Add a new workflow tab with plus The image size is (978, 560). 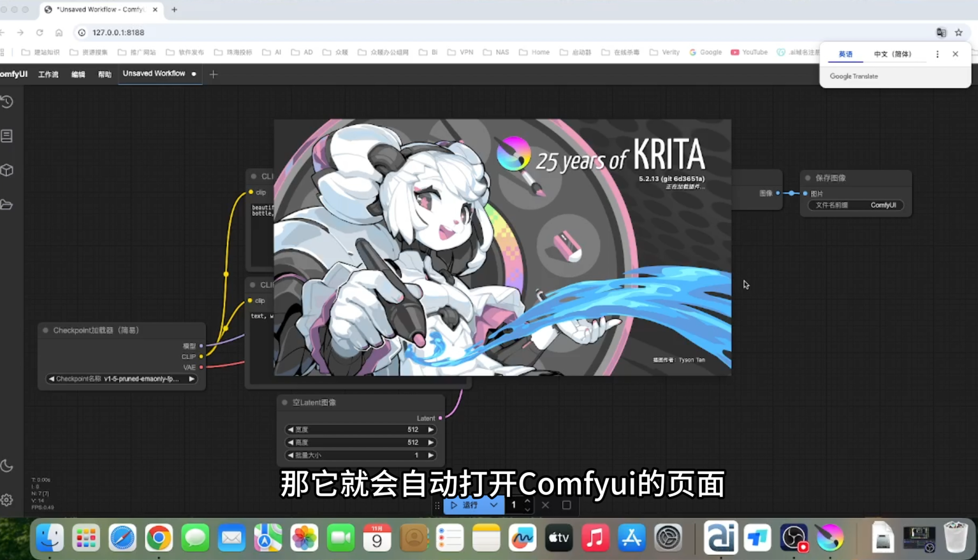pos(214,75)
